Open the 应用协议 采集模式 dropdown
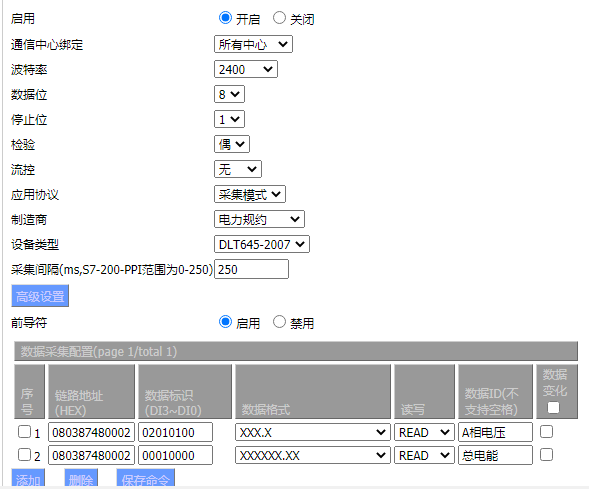The width and height of the screenshot is (589, 489). 250,194
